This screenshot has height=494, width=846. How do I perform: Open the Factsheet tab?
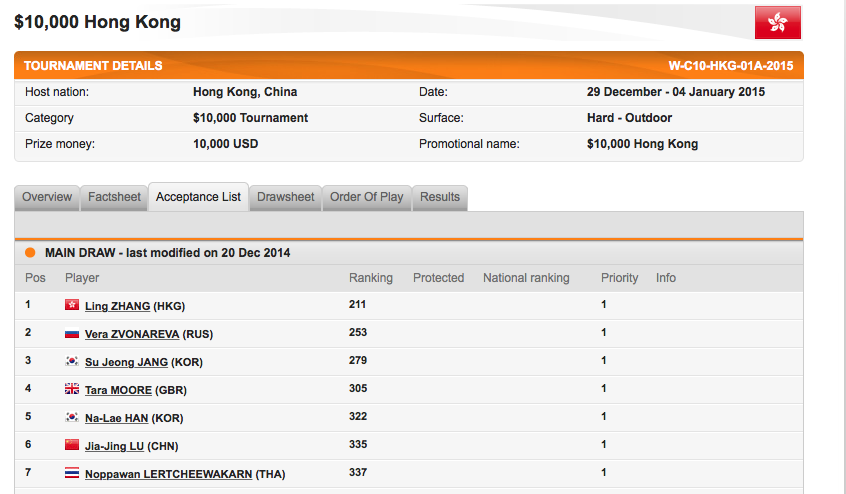(x=114, y=197)
